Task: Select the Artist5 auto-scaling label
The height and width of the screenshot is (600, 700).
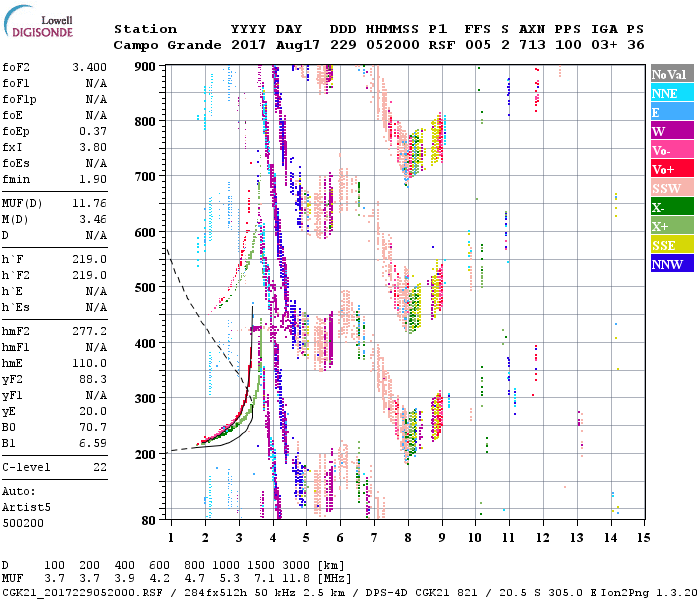Action: click(24, 507)
